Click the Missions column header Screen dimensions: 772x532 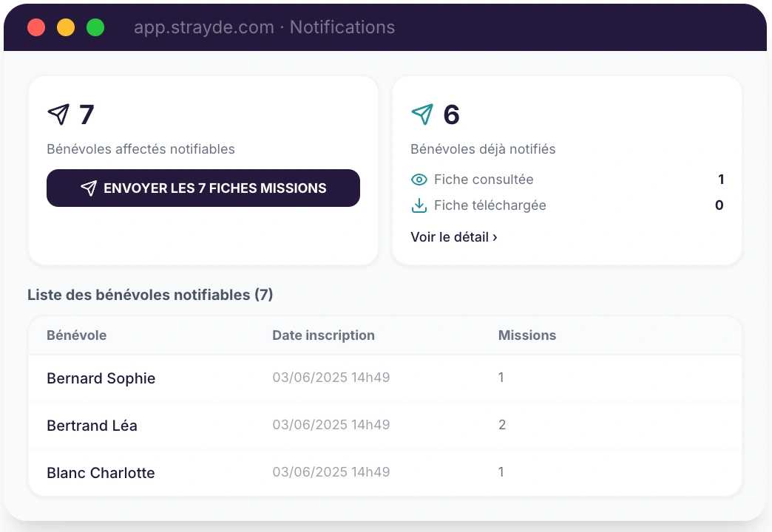(x=527, y=335)
